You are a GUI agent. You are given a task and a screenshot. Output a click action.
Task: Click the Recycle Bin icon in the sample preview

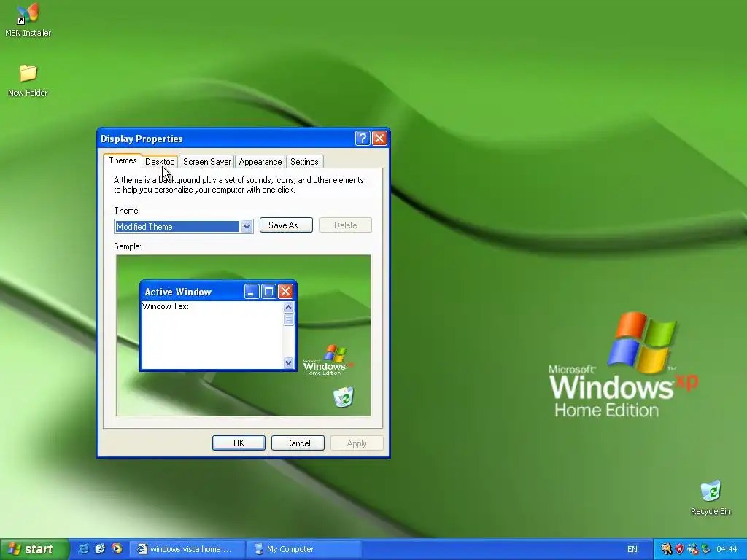click(344, 397)
